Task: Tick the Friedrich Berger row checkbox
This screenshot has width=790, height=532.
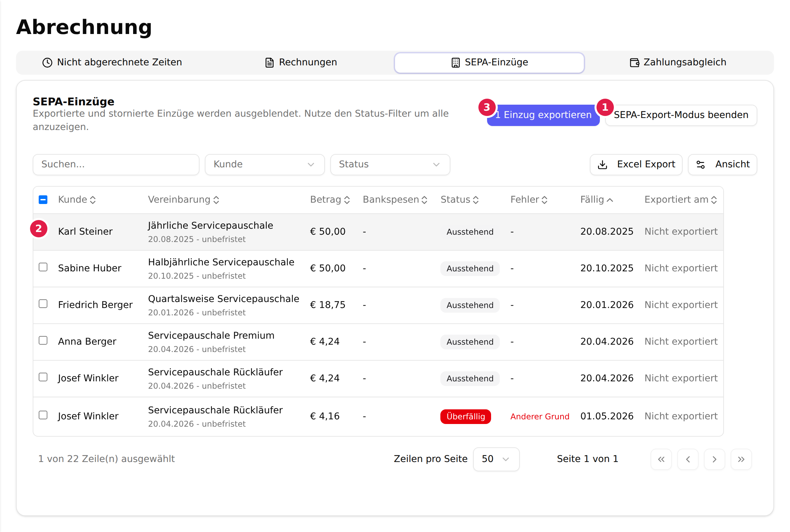Action: tap(43, 304)
